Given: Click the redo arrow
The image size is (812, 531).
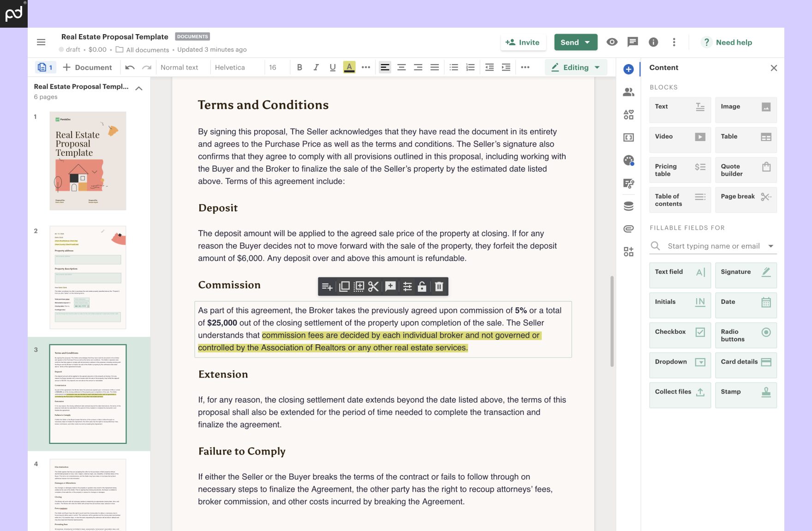Looking at the screenshot, I should (147, 67).
